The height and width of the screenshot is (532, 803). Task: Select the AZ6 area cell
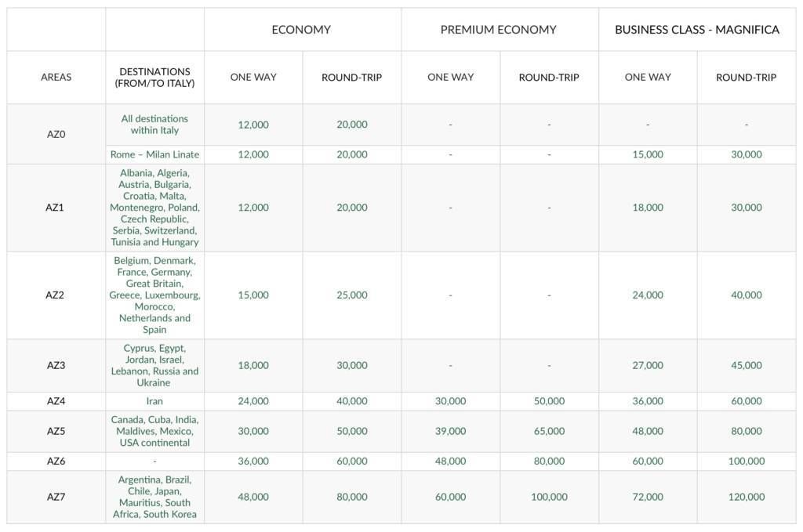click(x=56, y=461)
